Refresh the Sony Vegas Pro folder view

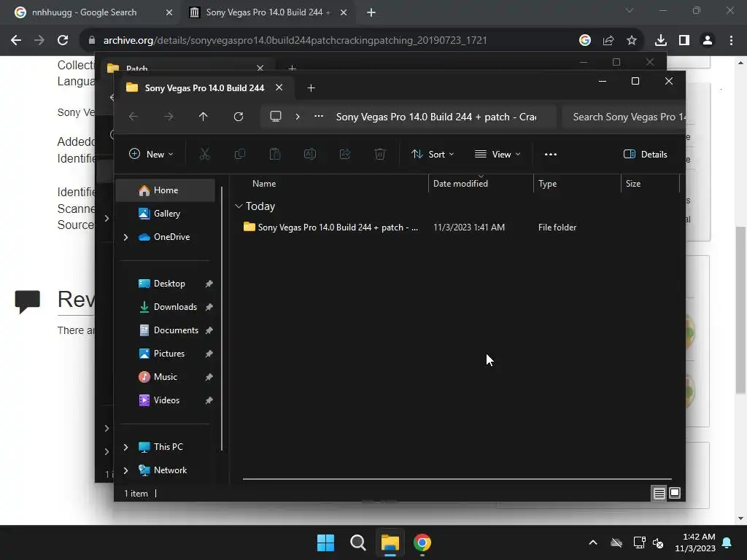pyautogui.click(x=239, y=117)
